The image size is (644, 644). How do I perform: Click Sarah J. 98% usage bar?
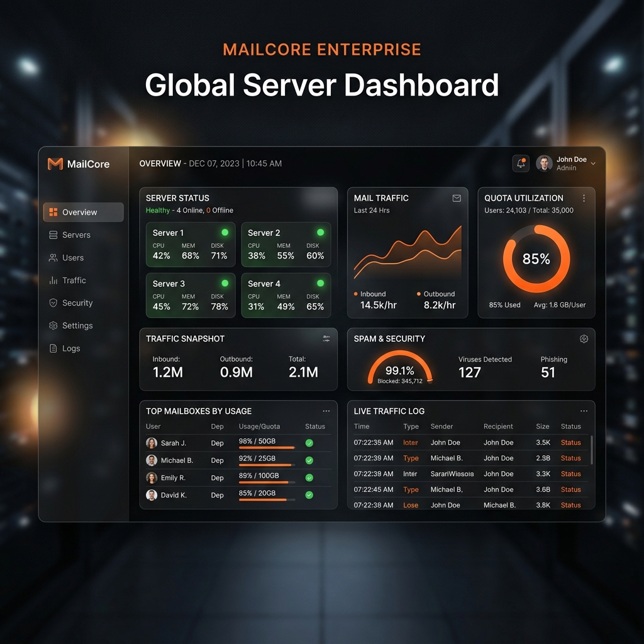click(267, 448)
